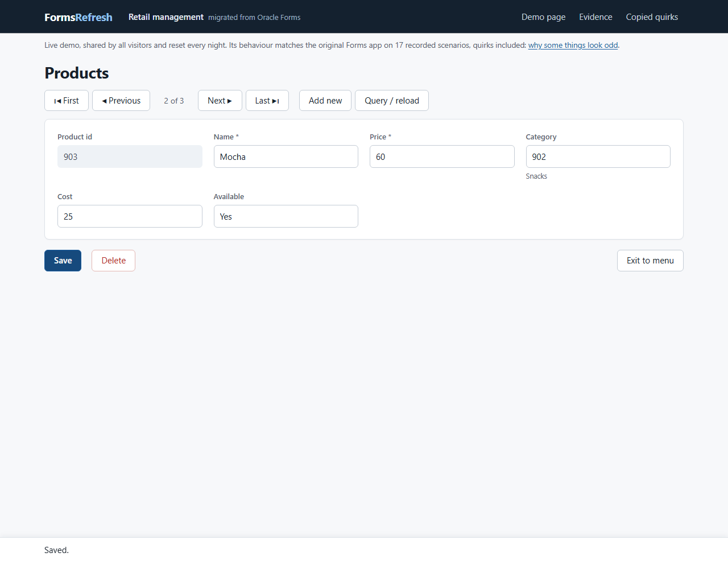Image resolution: width=728 pixels, height=569 pixels.
Task: Focus the Name input field
Action: (x=286, y=156)
